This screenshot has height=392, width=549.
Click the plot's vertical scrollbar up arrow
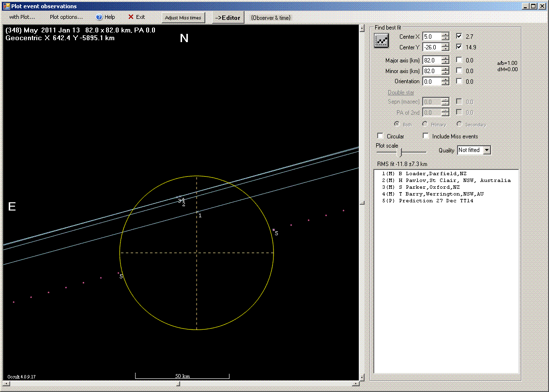(x=362, y=28)
